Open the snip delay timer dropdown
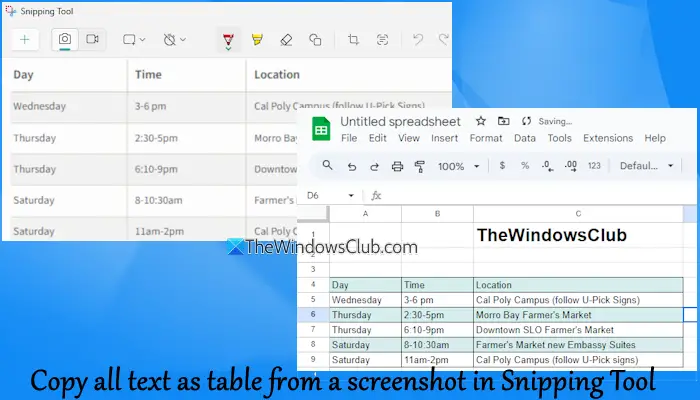The height and width of the screenshot is (400, 700). pos(174,40)
